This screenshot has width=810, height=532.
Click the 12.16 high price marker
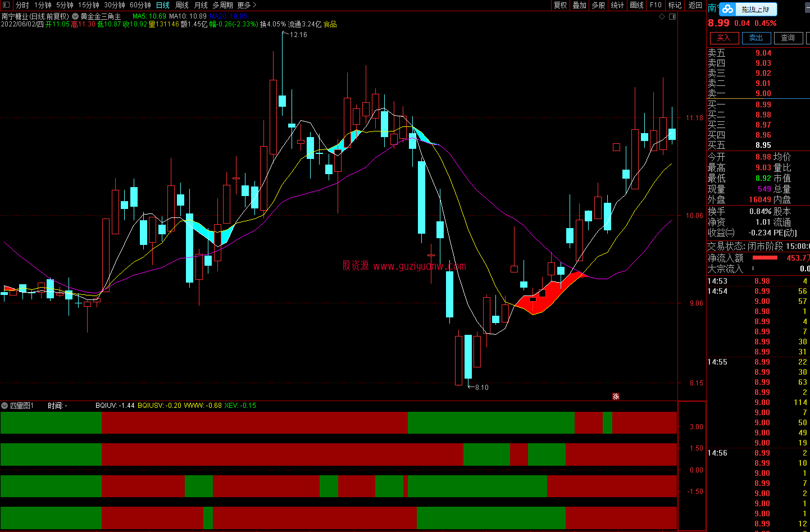click(298, 35)
